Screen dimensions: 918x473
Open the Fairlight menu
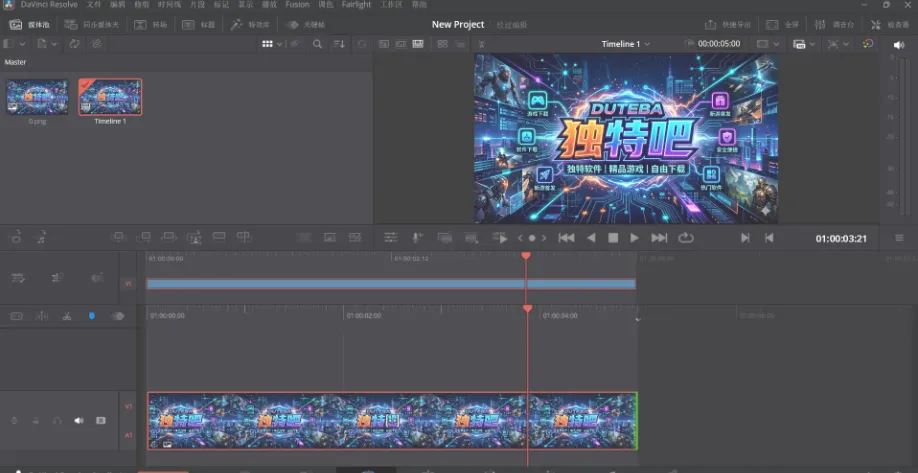click(x=356, y=5)
